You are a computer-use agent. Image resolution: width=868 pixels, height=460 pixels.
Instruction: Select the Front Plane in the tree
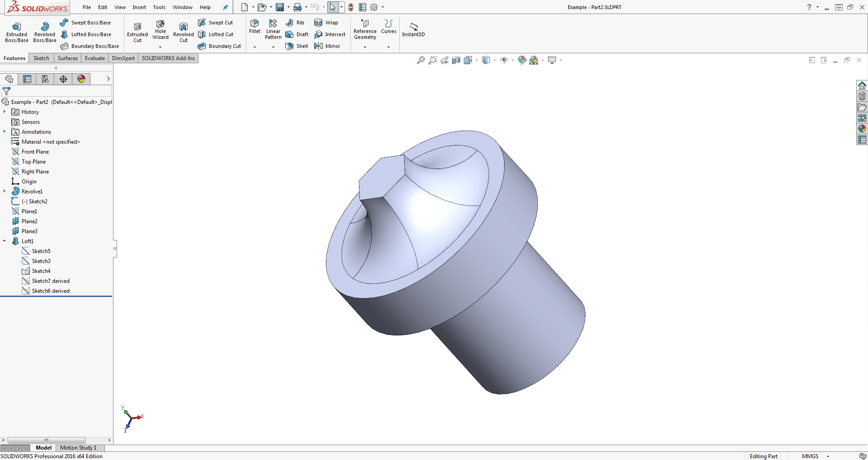click(x=35, y=152)
